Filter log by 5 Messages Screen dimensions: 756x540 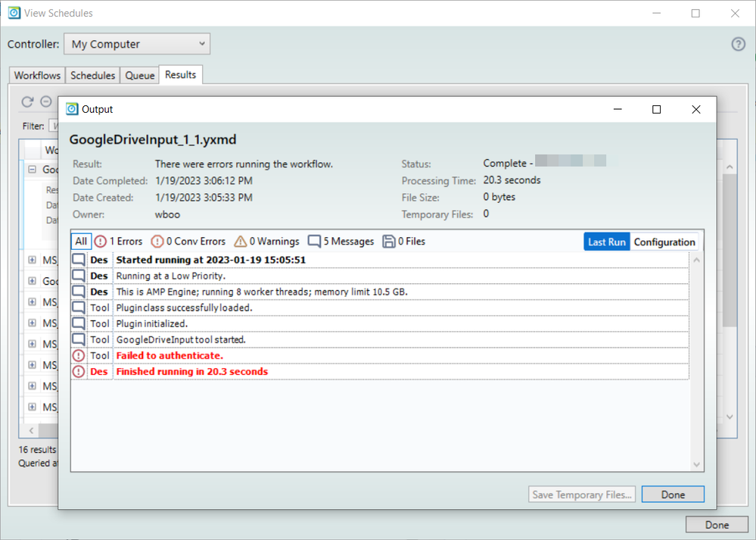click(341, 242)
